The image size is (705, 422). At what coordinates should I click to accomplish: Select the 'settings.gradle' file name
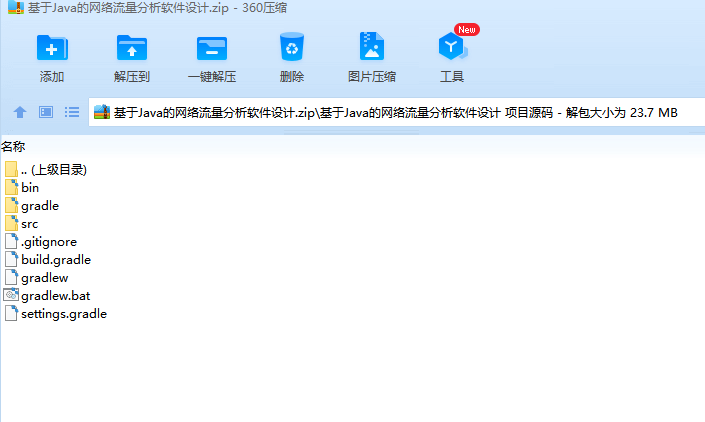[64, 314]
